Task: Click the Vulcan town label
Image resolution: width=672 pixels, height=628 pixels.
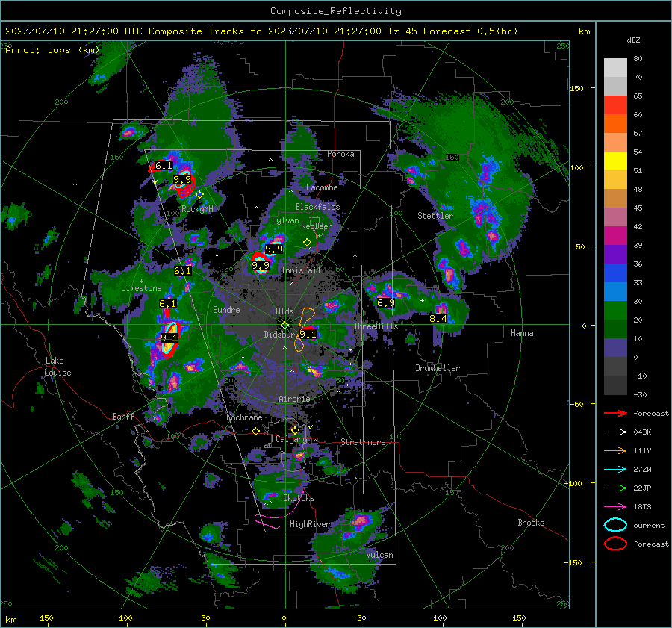Action: click(380, 555)
